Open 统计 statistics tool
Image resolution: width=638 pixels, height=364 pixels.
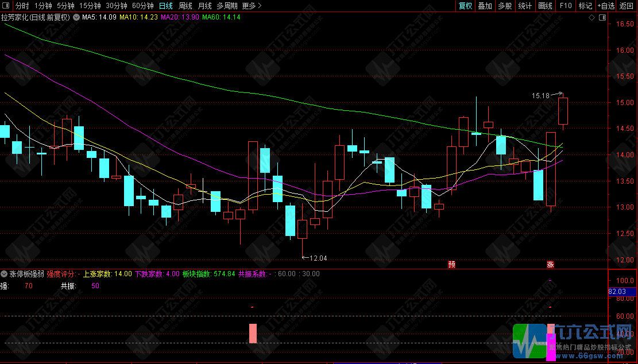[525, 6]
